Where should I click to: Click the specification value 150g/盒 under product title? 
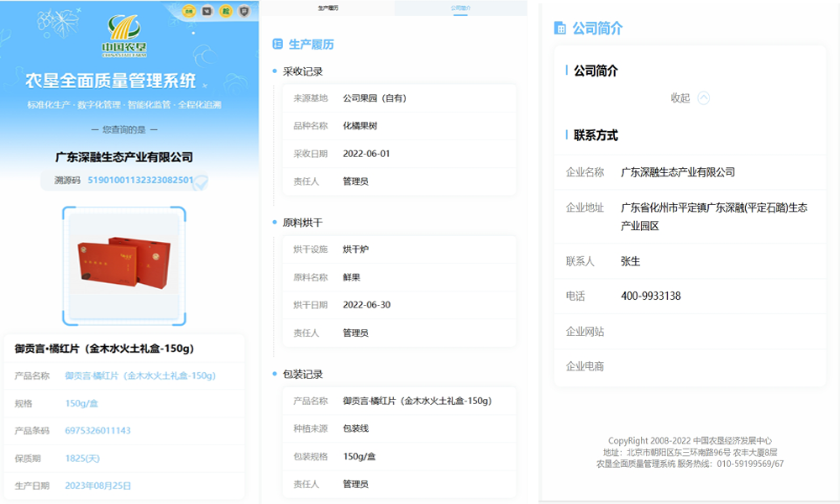point(81,403)
